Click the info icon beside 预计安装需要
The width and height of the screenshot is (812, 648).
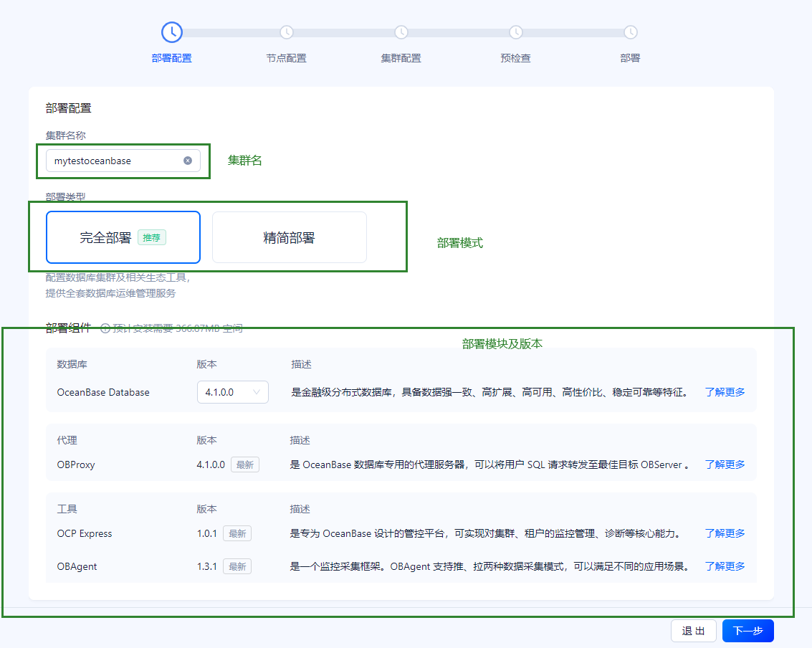click(105, 328)
